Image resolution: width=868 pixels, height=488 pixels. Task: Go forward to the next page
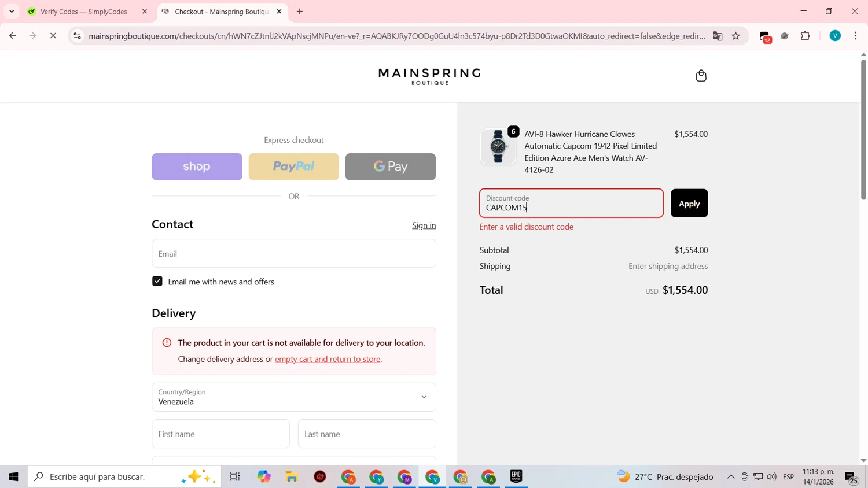[32, 36]
